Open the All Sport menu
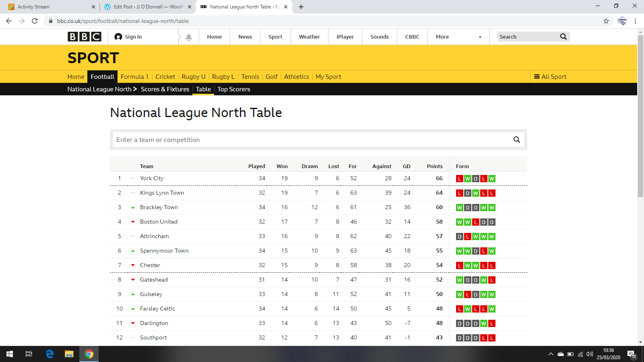The height and width of the screenshot is (362, 644). (550, 77)
